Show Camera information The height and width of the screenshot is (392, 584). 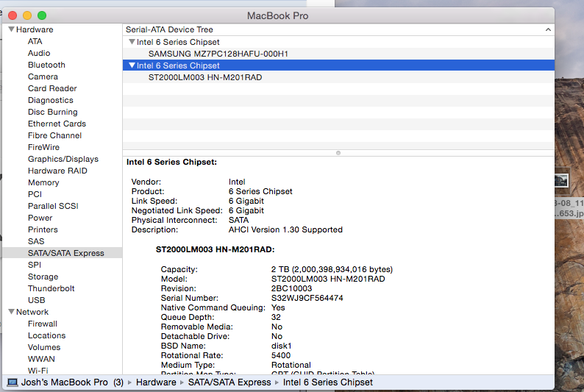(43, 76)
